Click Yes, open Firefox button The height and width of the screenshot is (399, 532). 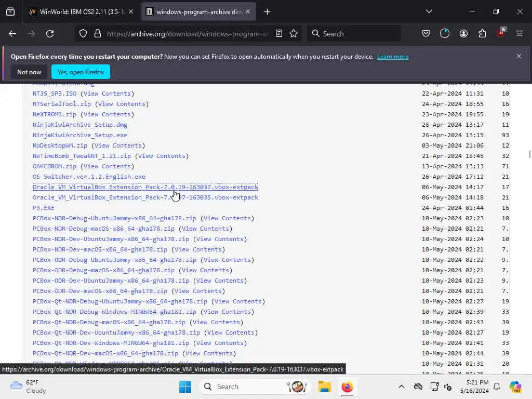81,72
